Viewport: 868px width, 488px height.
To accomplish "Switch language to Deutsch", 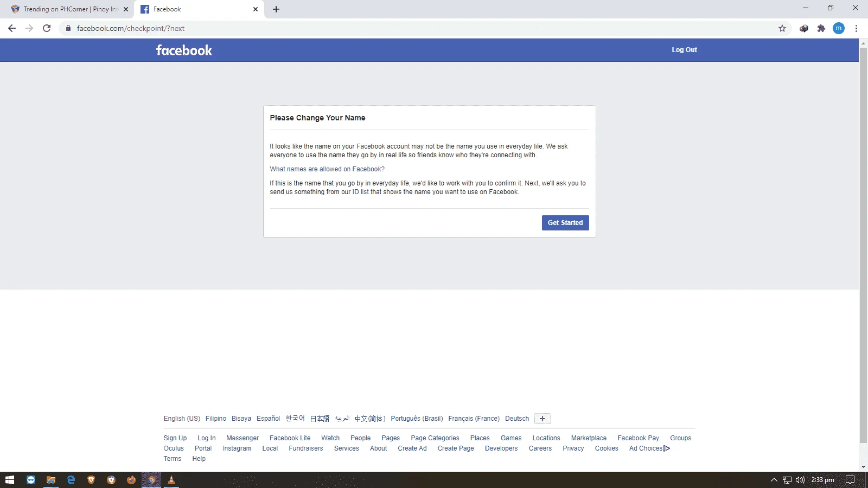I will [517, 419].
